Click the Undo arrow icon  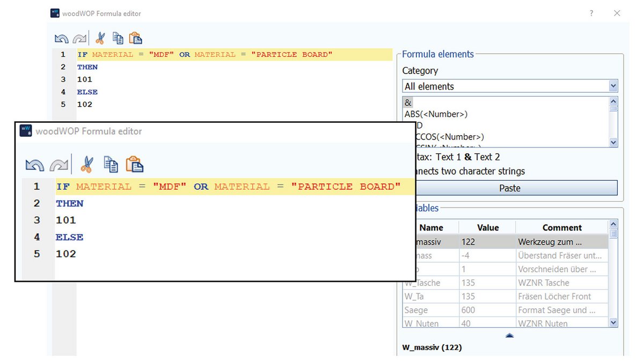tap(61, 38)
